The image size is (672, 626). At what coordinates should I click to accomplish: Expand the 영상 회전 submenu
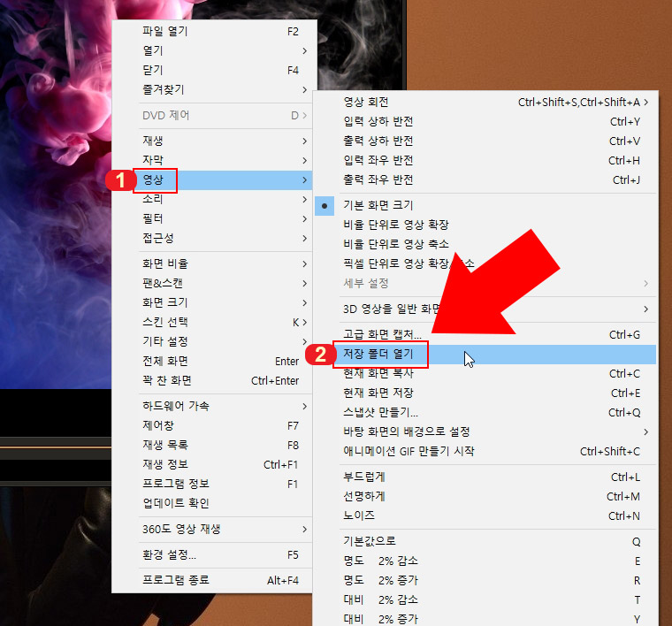[x=485, y=102]
